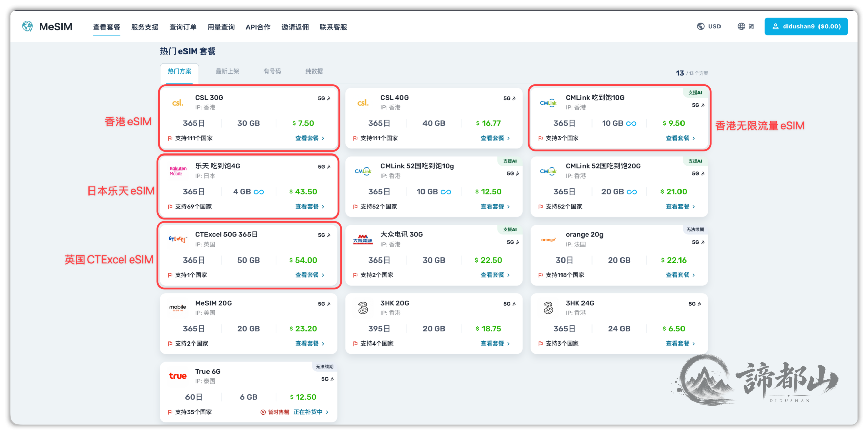The width and height of the screenshot is (868, 435).
Task: Click the 395日 duration on 3HK 20G
Action: point(379,329)
